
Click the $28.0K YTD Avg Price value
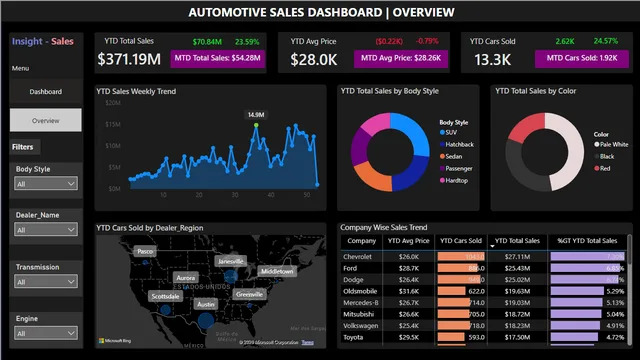pos(314,60)
